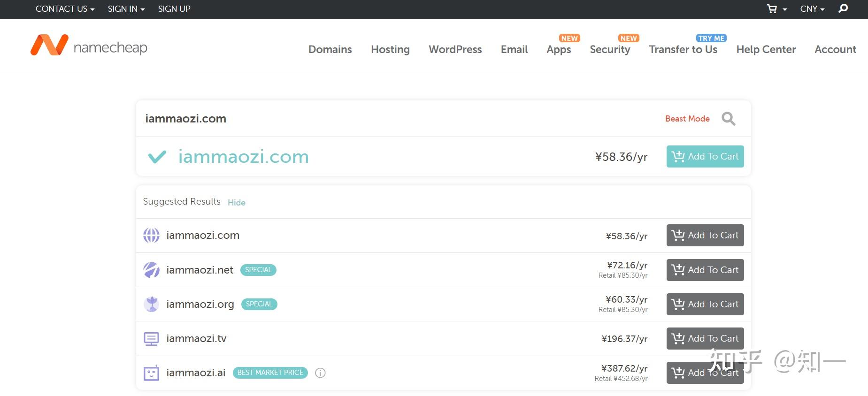868x396 pixels.
Task: Click the monitor icon beside iammaozi.tv
Action: [151, 339]
